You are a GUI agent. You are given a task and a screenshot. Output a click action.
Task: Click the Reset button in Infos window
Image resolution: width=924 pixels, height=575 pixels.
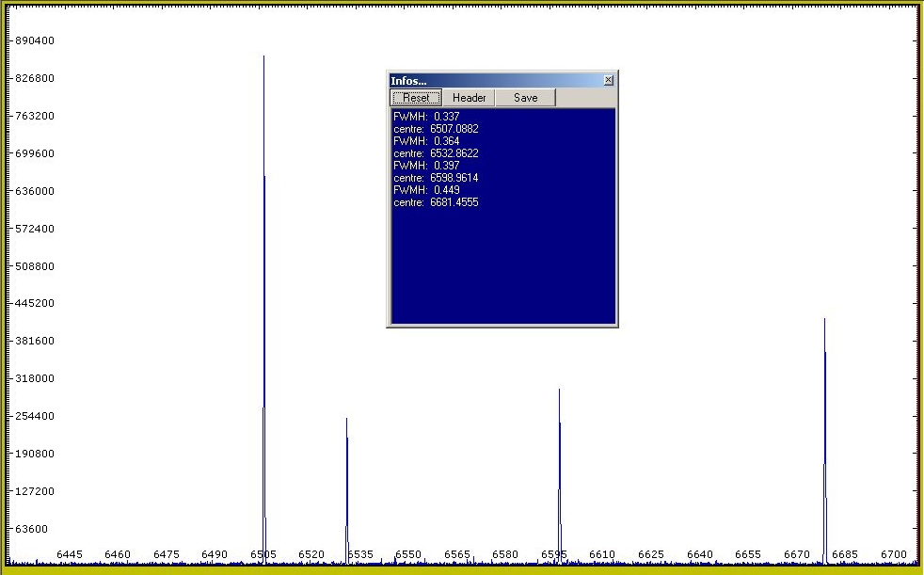[x=416, y=98]
